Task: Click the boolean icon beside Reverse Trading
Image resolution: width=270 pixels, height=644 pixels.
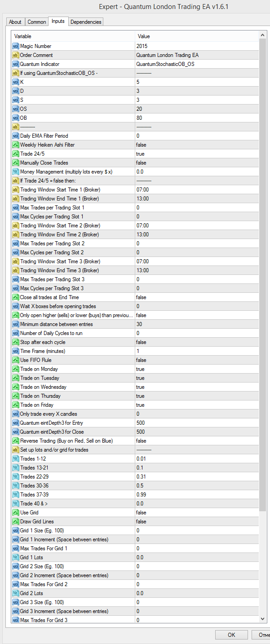Action: click(x=15, y=441)
